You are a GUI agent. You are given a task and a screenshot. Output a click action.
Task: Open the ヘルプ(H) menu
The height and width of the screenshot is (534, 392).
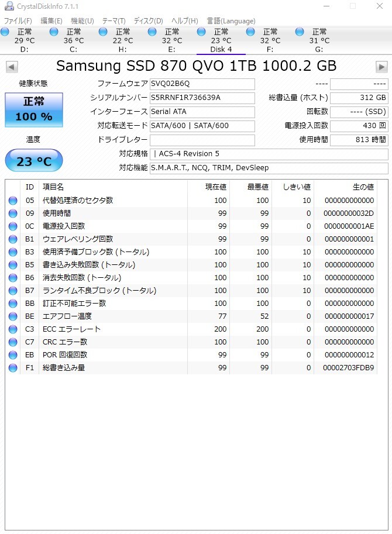184,21
